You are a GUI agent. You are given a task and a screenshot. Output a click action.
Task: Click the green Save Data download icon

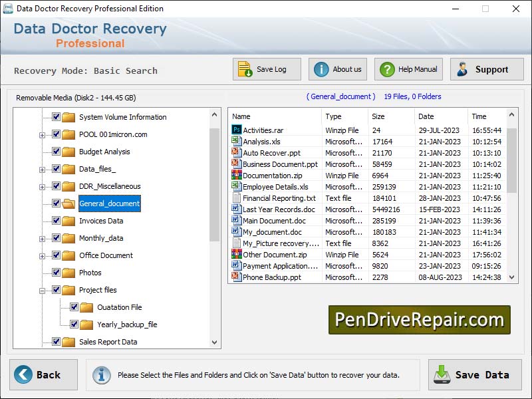[x=442, y=375]
